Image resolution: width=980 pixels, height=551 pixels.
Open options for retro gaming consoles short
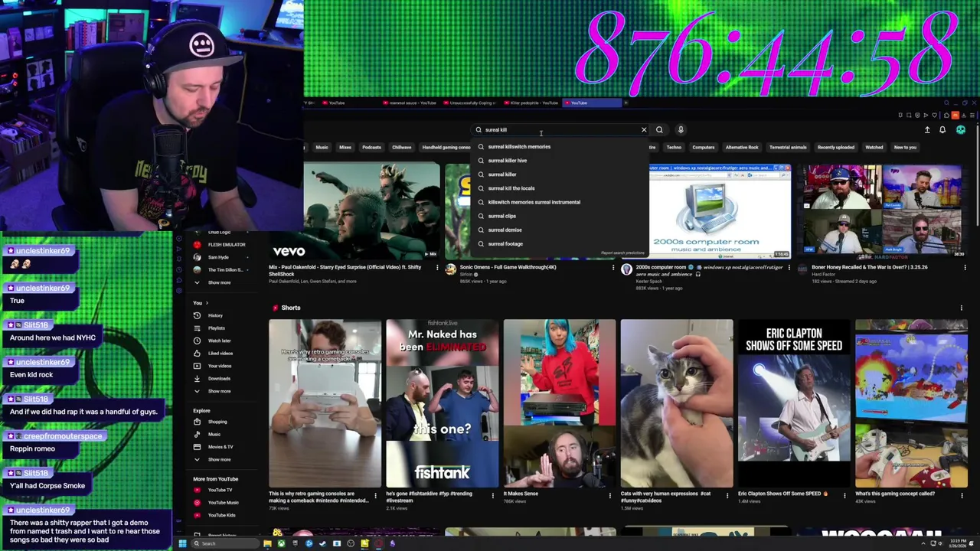375,495
